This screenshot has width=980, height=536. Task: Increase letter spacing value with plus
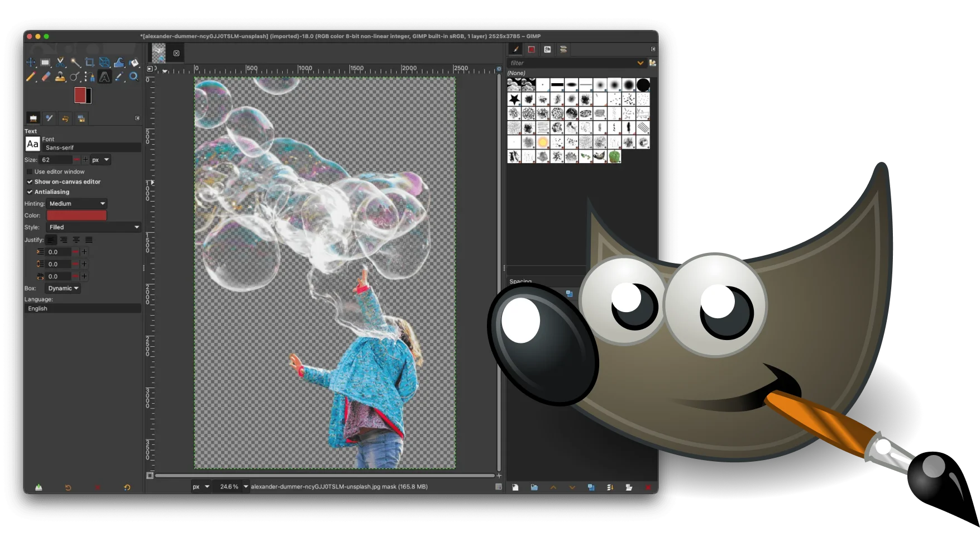pyautogui.click(x=84, y=277)
